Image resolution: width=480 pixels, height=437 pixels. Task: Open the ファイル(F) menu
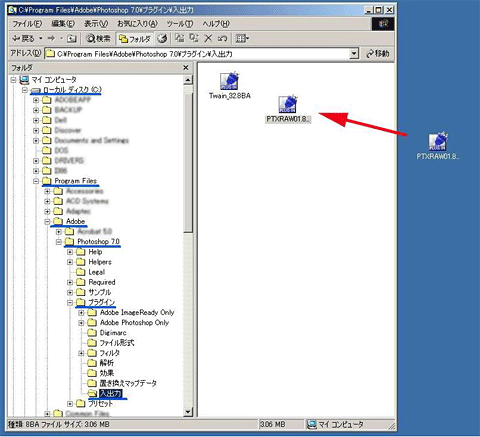pos(27,24)
